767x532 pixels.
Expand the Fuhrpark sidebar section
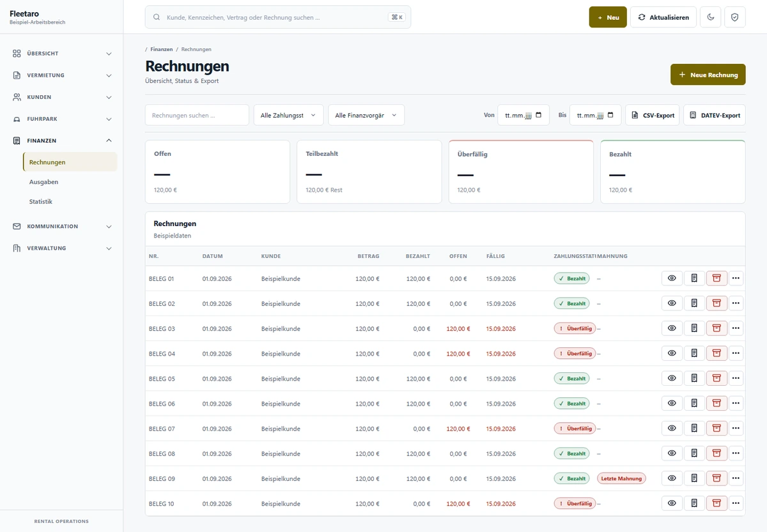[x=61, y=119]
